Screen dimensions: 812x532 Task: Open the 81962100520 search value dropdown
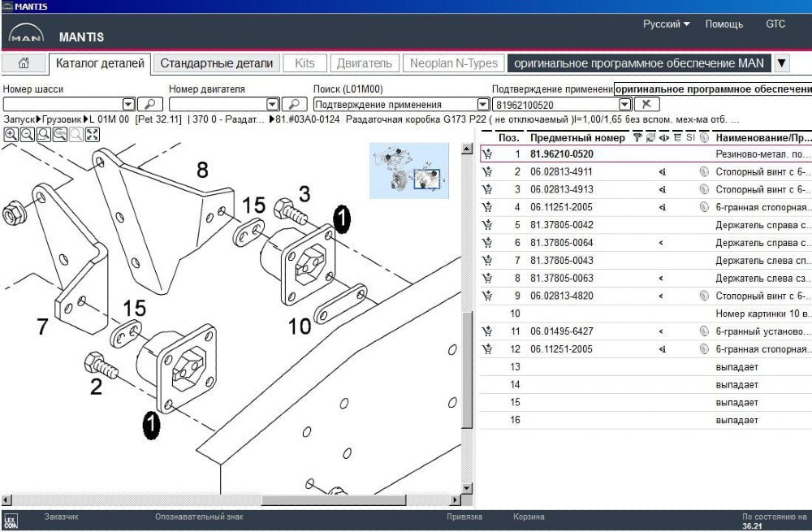[624, 104]
